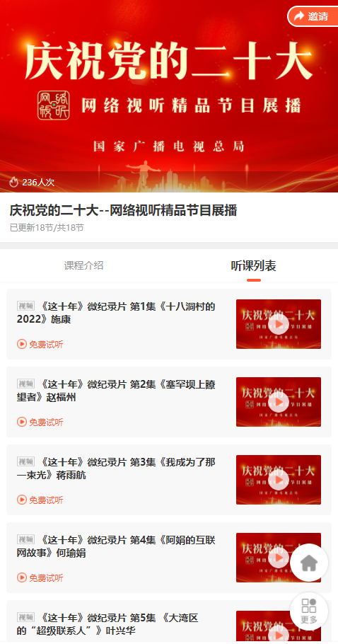Click 视频 tag on 第5集 row
338x644 pixels.
25,617
